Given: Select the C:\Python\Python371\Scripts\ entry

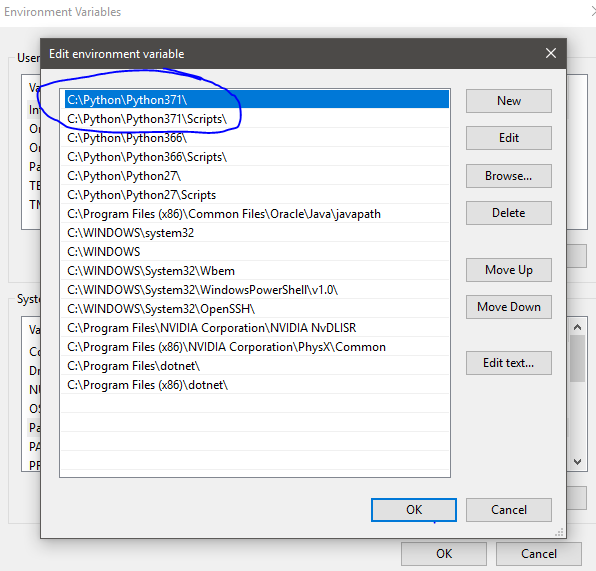Looking at the screenshot, I should [255, 119].
